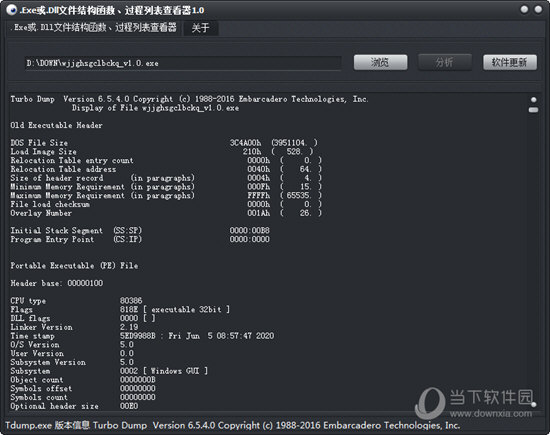
Task: Click the 'Linker Version' row
Action: coord(74,327)
